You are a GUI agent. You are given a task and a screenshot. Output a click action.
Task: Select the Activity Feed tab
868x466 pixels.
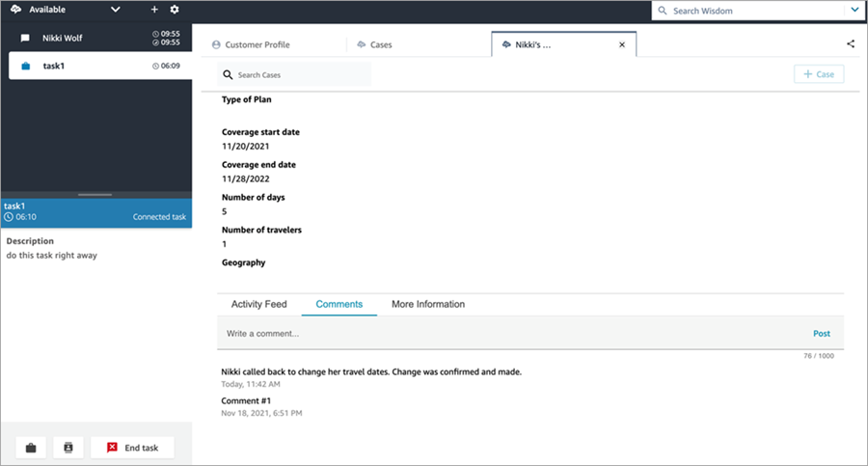click(x=258, y=304)
